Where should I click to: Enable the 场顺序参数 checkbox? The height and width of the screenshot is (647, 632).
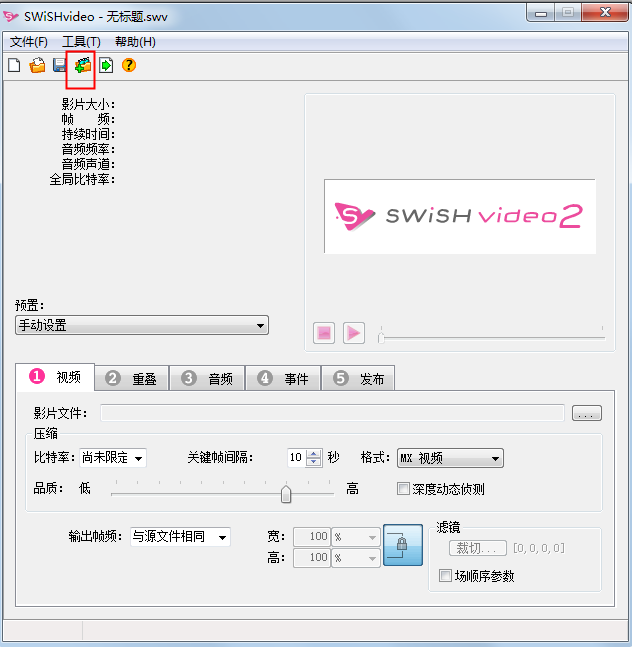click(x=476, y=576)
